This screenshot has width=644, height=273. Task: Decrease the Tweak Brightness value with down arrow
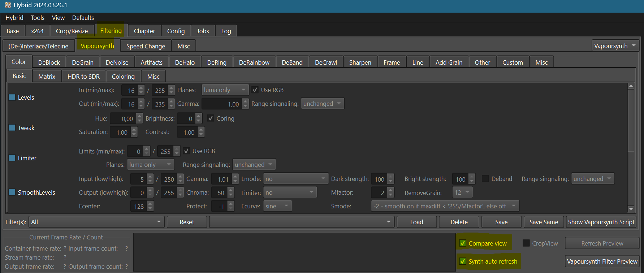(x=198, y=121)
